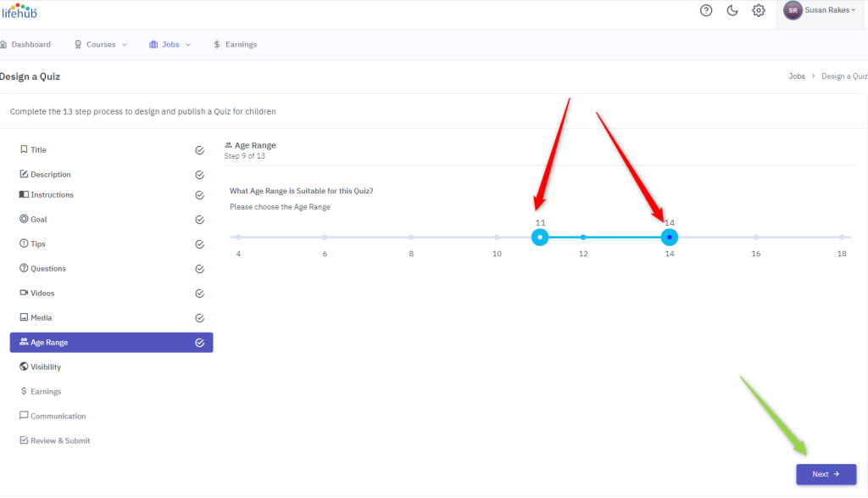This screenshot has height=498, width=868.
Task: Click the briefcase icon beside Jobs
Action: pyautogui.click(x=153, y=44)
